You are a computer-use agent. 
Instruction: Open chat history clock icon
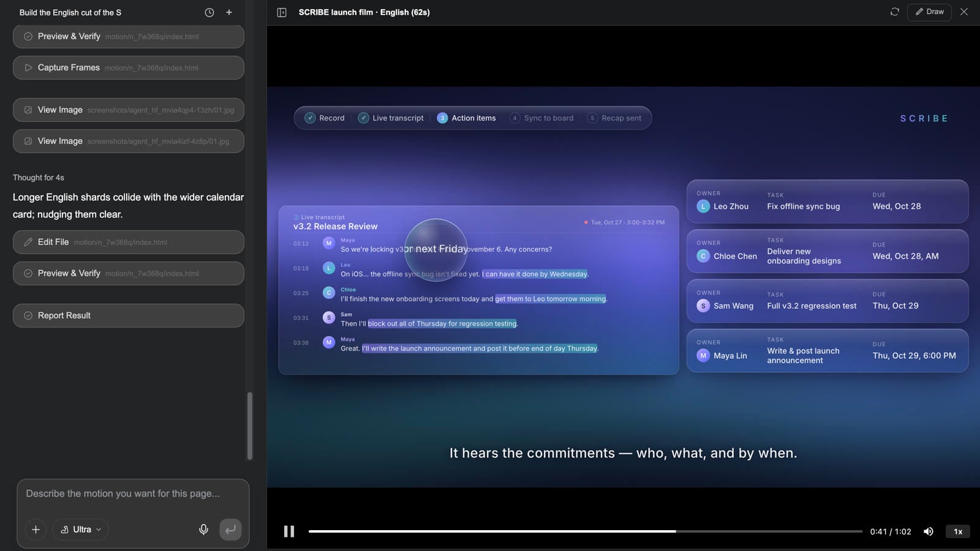tap(209, 12)
